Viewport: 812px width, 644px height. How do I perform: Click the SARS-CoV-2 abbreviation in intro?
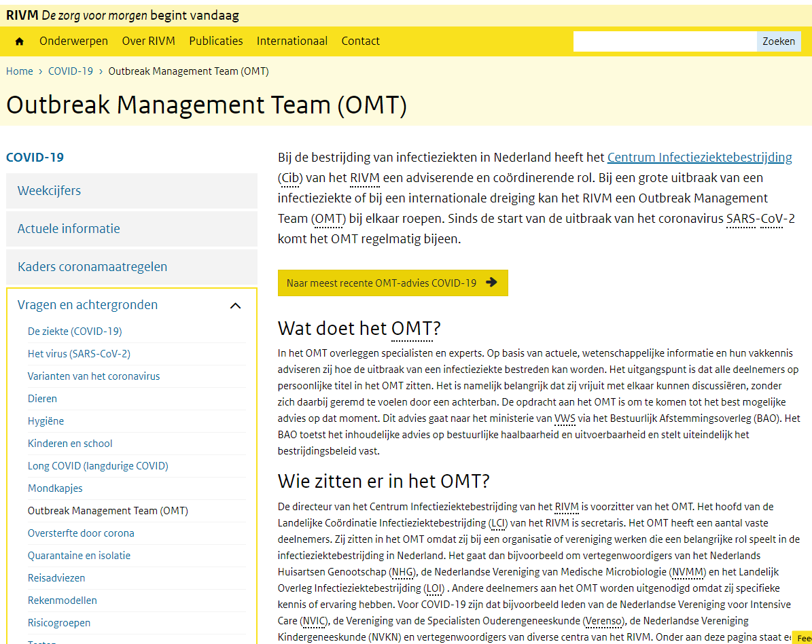tap(760, 219)
